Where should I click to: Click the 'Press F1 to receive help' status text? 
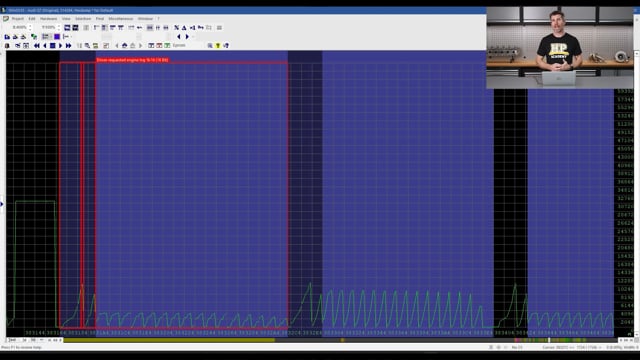click(21, 347)
